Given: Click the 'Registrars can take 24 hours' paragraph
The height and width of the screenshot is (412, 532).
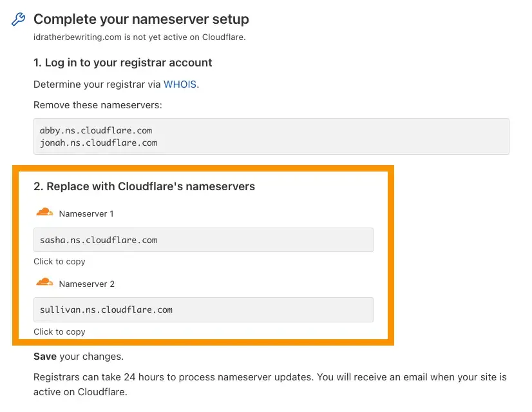Looking at the screenshot, I should click(x=270, y=384).
